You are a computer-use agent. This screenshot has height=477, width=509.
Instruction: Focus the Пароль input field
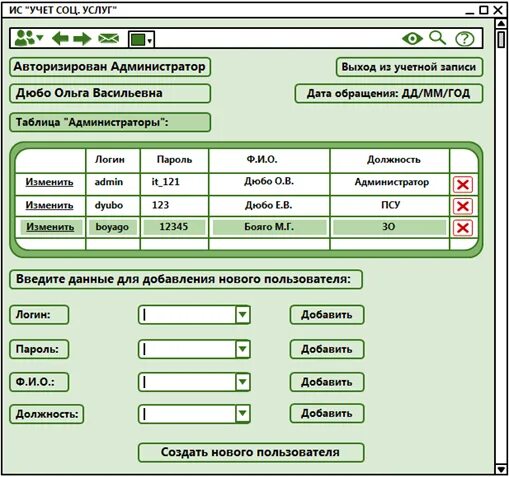[187, 349]
